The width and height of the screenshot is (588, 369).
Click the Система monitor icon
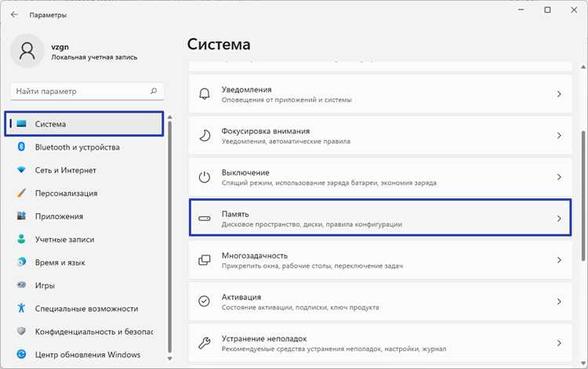pyautogui.click(x=21, y=124)
